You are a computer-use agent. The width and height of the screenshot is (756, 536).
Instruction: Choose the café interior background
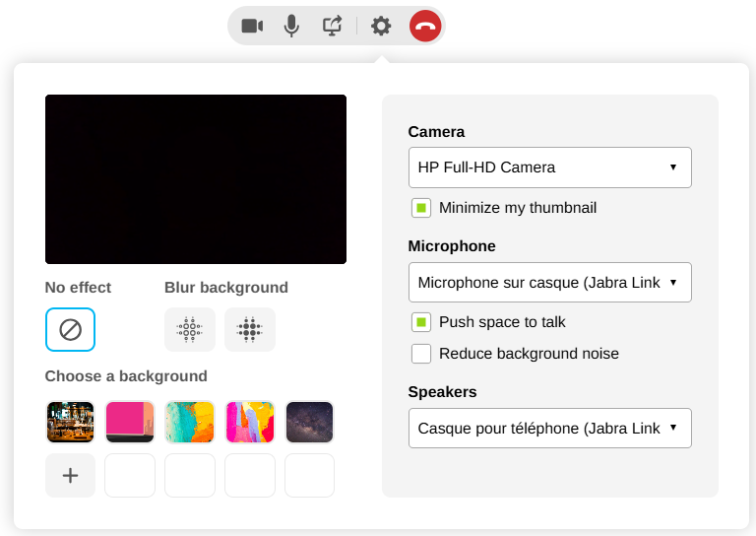(x=70, y=422)
